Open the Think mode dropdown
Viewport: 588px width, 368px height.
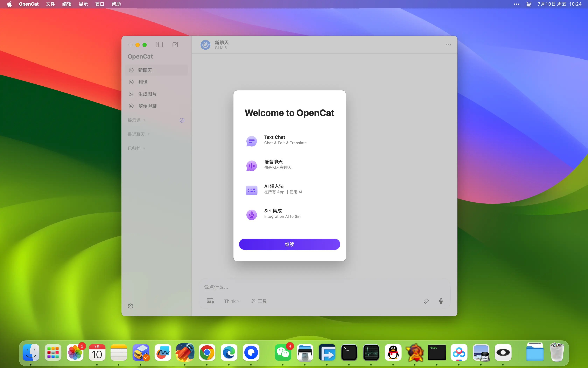[x=232, y=301]
